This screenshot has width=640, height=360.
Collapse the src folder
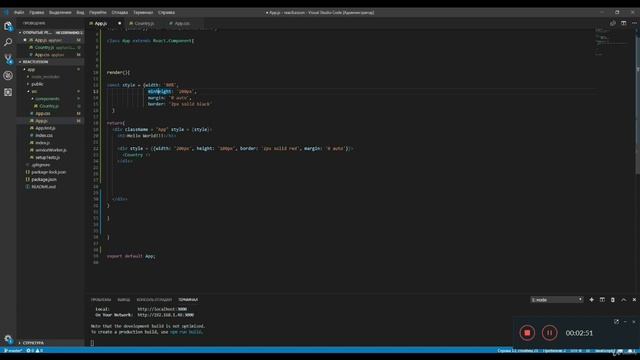[50, 91]
